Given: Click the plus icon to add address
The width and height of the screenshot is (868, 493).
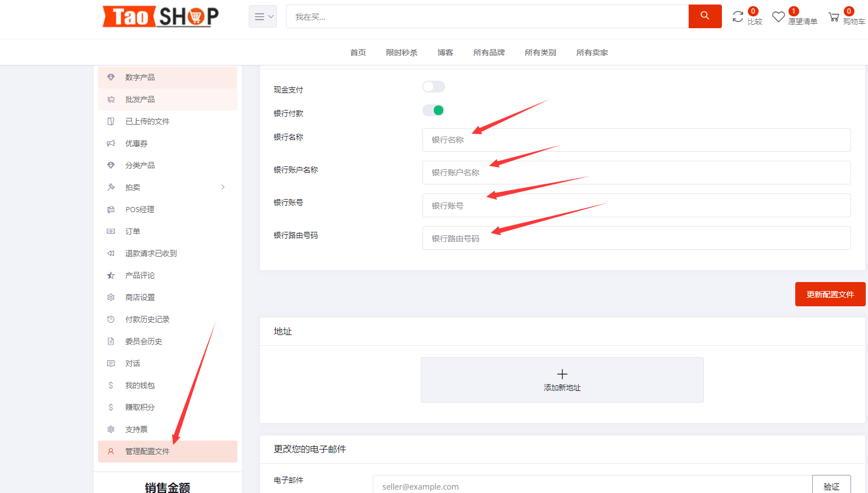Looking at the screenshot, I should 562,374.
